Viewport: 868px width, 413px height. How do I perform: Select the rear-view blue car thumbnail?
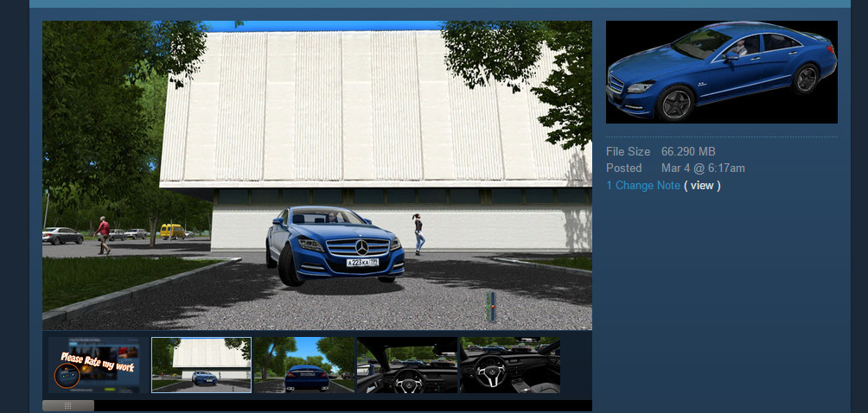point(304,365)
